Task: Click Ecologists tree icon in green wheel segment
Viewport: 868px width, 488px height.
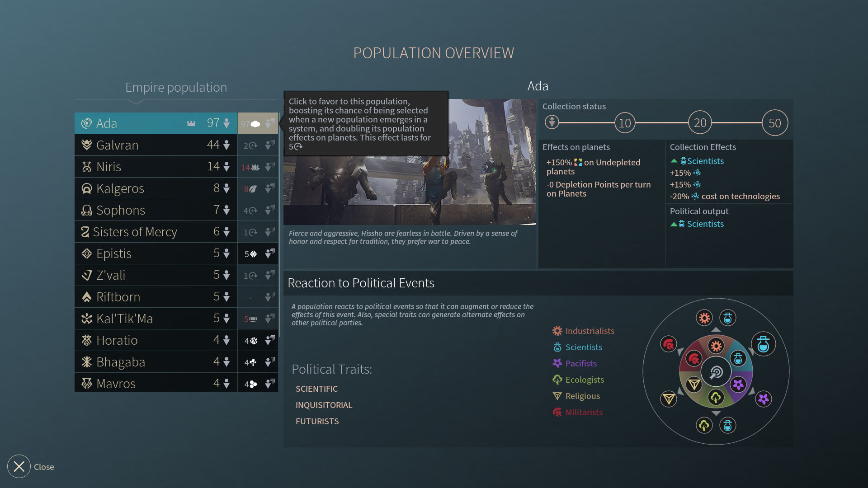Action: [716, 398]
